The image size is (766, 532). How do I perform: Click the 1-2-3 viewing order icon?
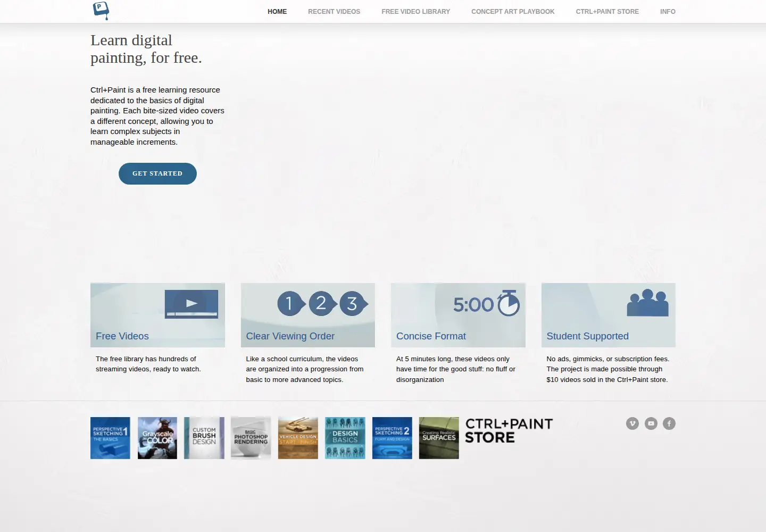click(x=322, y=304)
